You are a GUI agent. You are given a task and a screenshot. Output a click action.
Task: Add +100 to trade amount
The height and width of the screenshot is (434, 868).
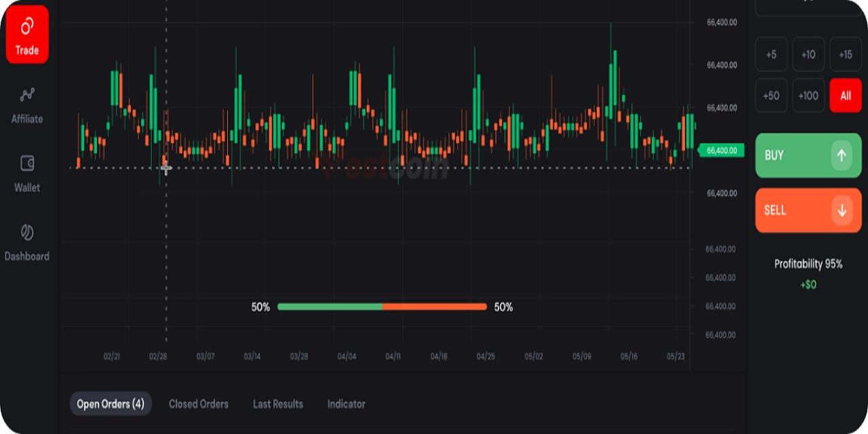coord(808,96)
